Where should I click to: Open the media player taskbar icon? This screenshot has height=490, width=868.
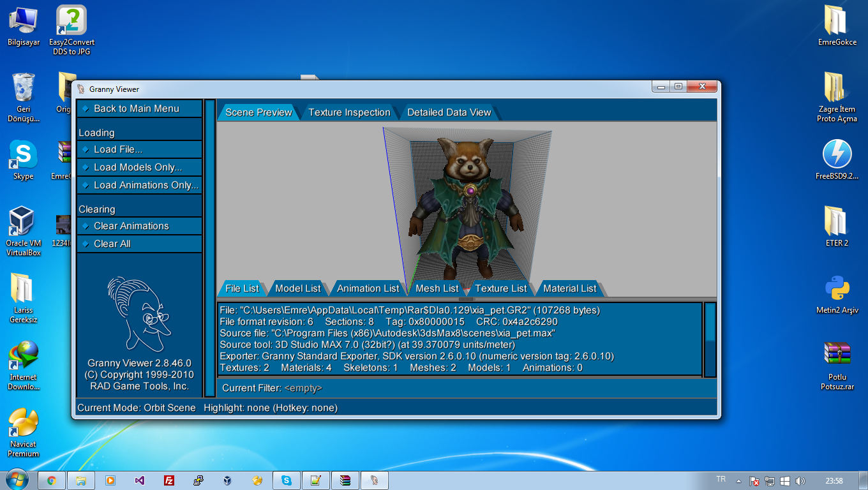110,480
